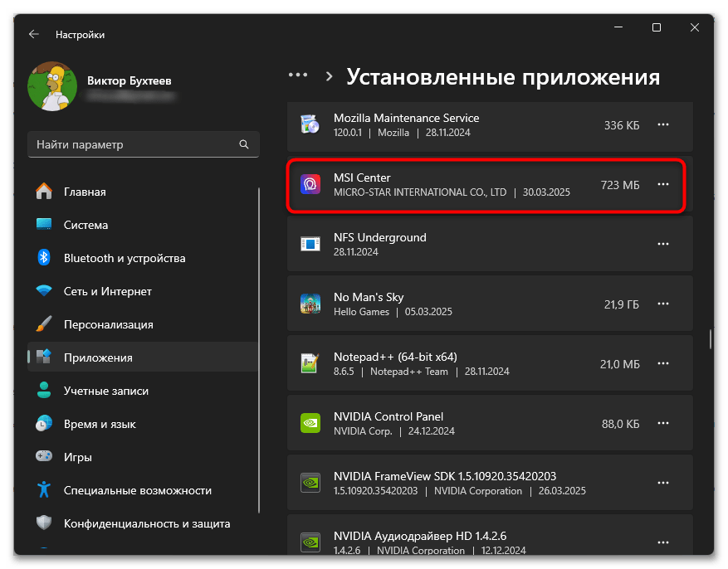Open the Система section
Screen dimensions: 728x569
coord(143,225)
